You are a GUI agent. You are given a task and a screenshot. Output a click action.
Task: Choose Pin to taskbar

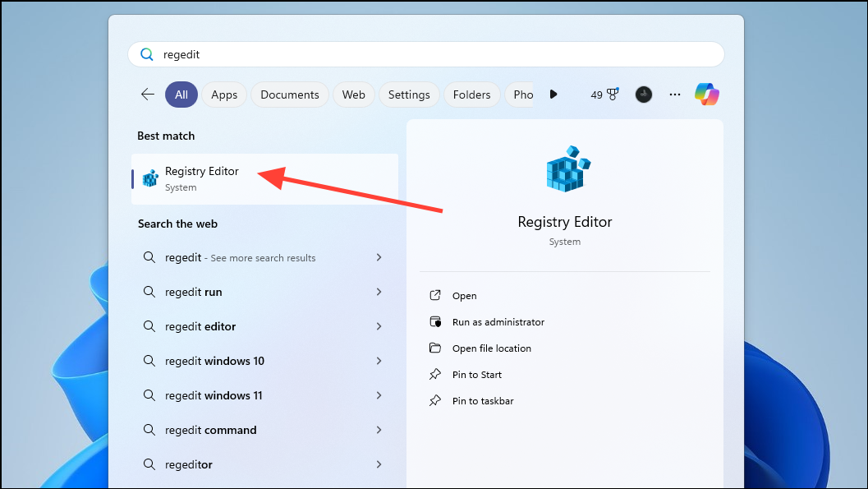[x=483, y=401]
